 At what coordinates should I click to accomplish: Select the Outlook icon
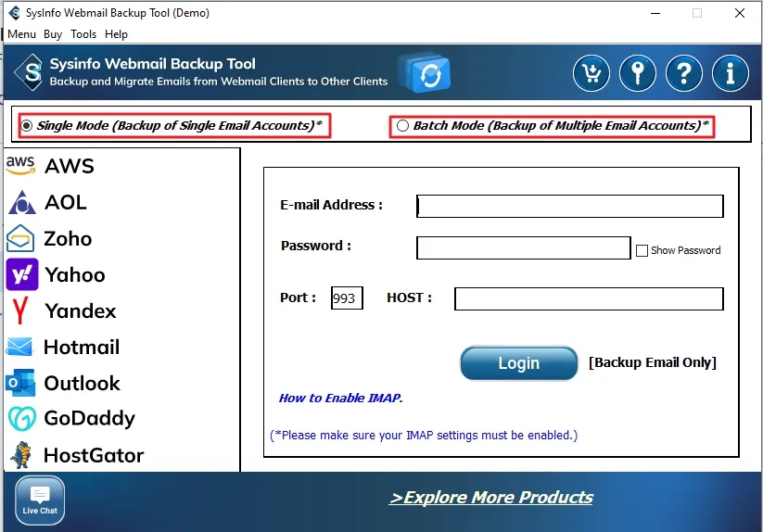coord(20,383)
